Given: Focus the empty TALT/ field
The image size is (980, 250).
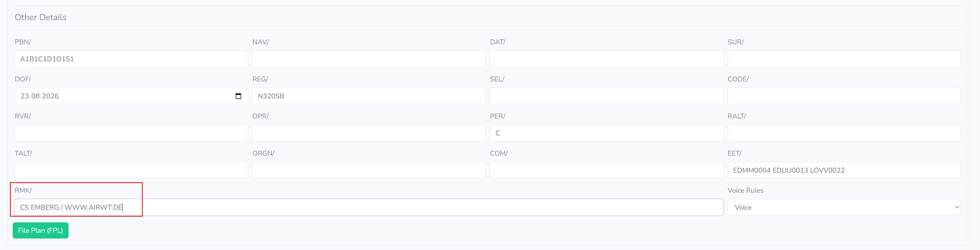Looking at the screenshot, I should [x=131, y=170].
